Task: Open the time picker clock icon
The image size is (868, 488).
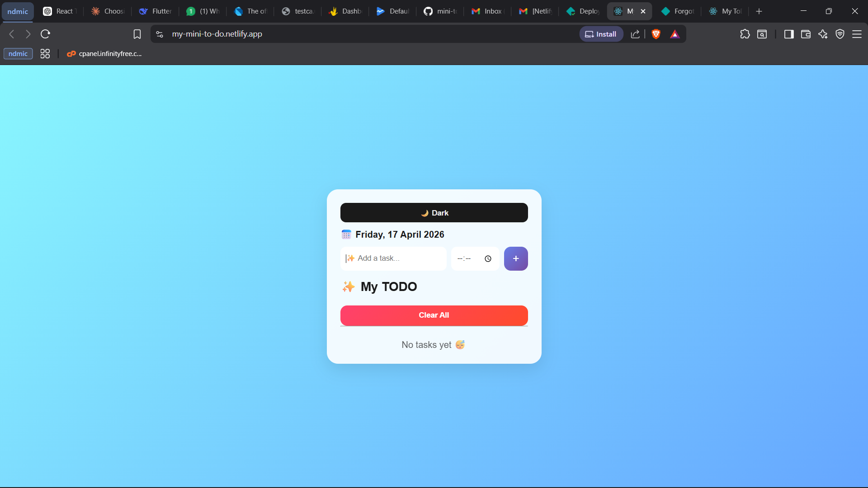Action: click(x=488, y=259)
